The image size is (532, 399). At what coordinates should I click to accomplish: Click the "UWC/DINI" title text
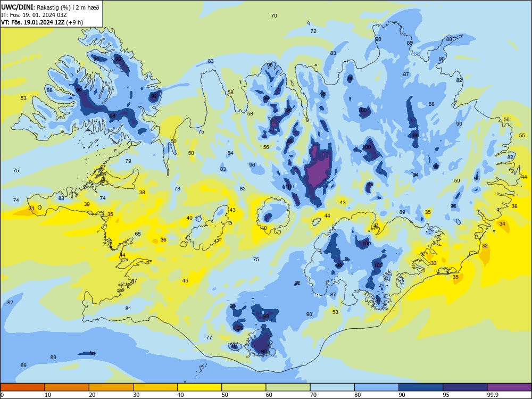pos(18,7)
